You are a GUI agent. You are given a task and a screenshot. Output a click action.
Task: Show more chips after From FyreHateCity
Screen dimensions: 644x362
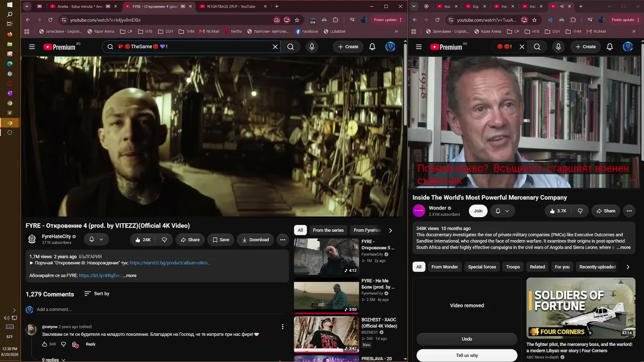point(390,230)
